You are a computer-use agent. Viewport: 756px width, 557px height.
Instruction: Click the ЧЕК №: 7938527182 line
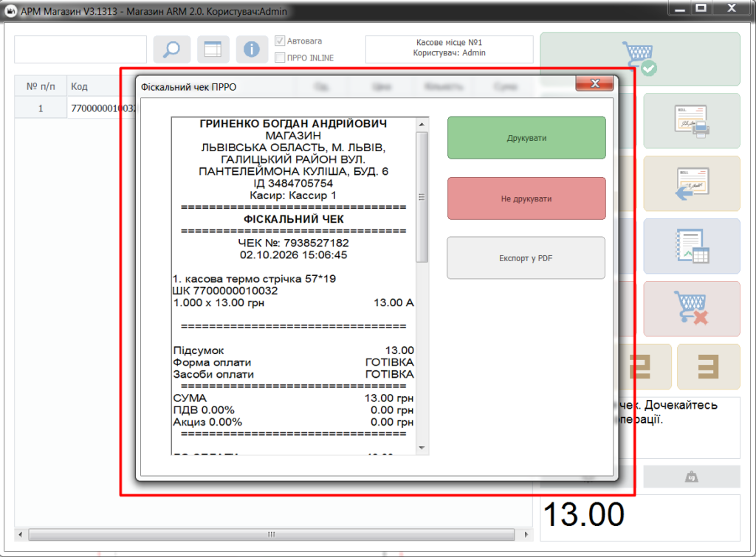[x=293, y=243]
